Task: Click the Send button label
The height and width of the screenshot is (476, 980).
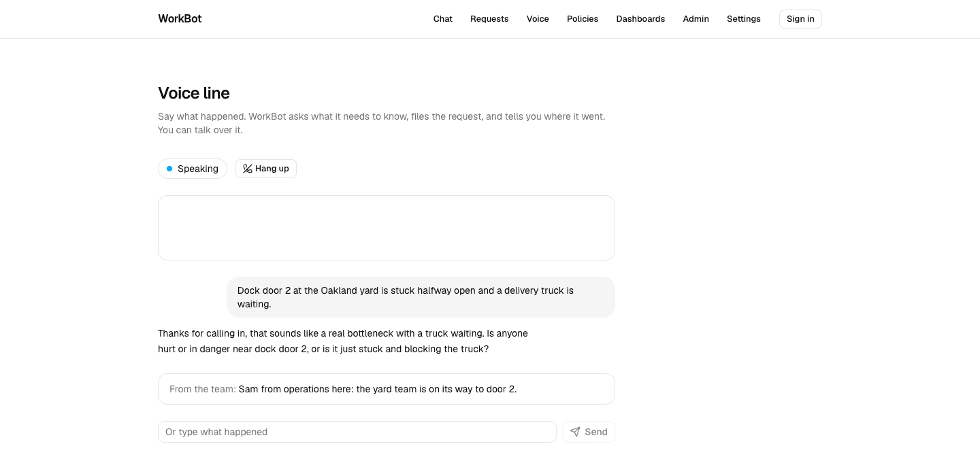Action: (x=596, y=432)
